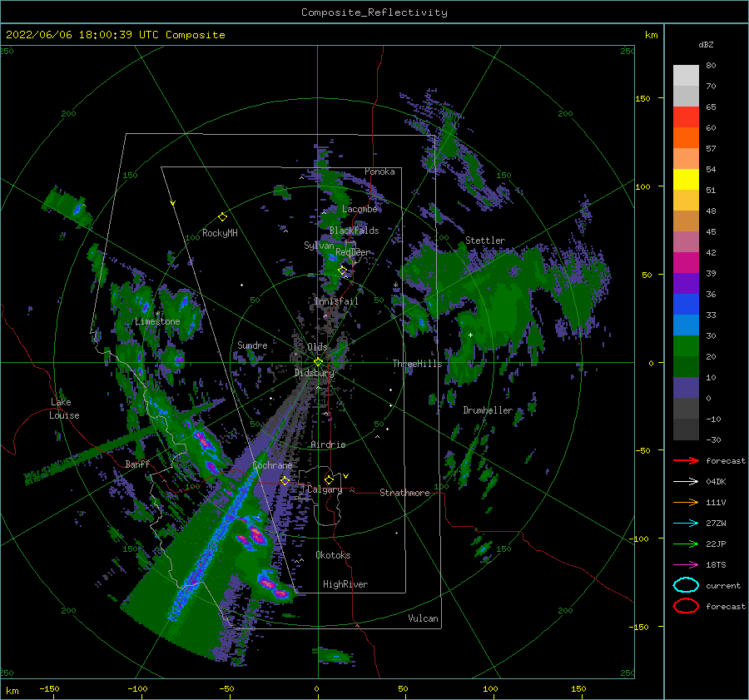
Task: Click the Lake Louise label
Action: coord(64,409)
